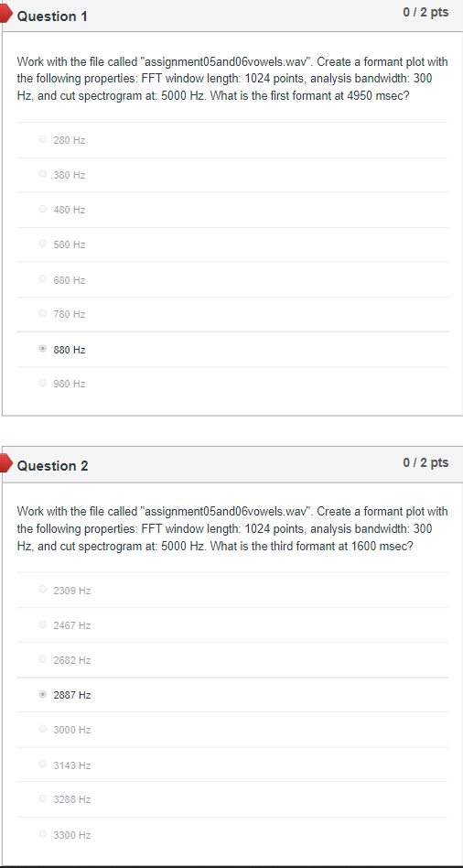463x868 pixels.
Task: Select the 3288 Hz radio button
Action: point(43,798)
